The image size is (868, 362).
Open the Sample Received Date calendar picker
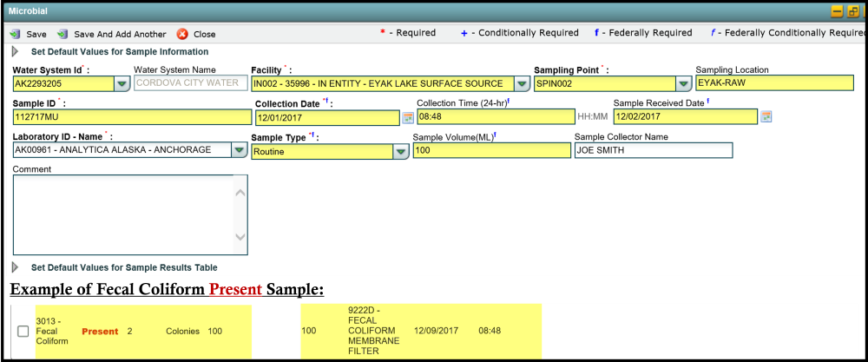[x=766, y=116]
